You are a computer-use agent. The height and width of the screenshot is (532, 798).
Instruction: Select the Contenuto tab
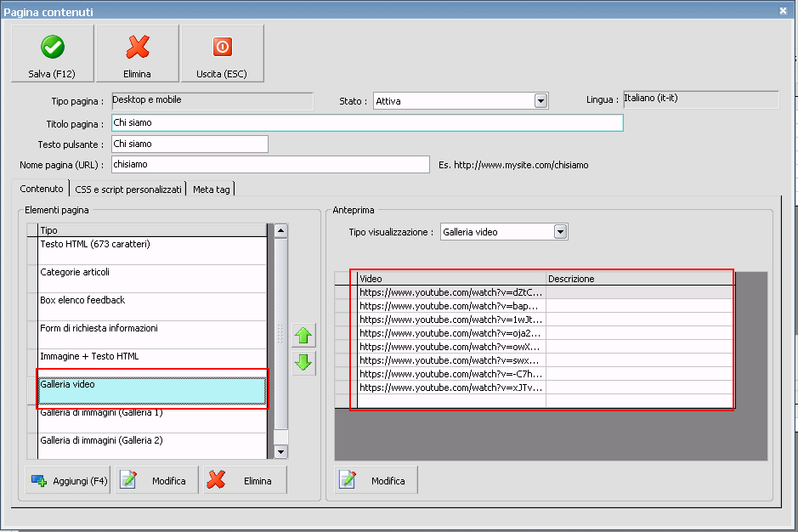pyautogui.click(x=42, y=189)
